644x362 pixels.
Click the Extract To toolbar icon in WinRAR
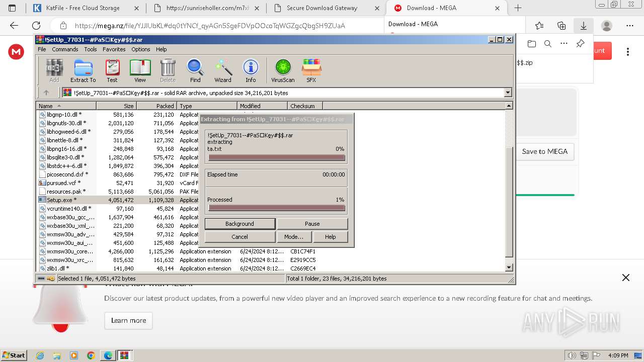tap(83, 70)
